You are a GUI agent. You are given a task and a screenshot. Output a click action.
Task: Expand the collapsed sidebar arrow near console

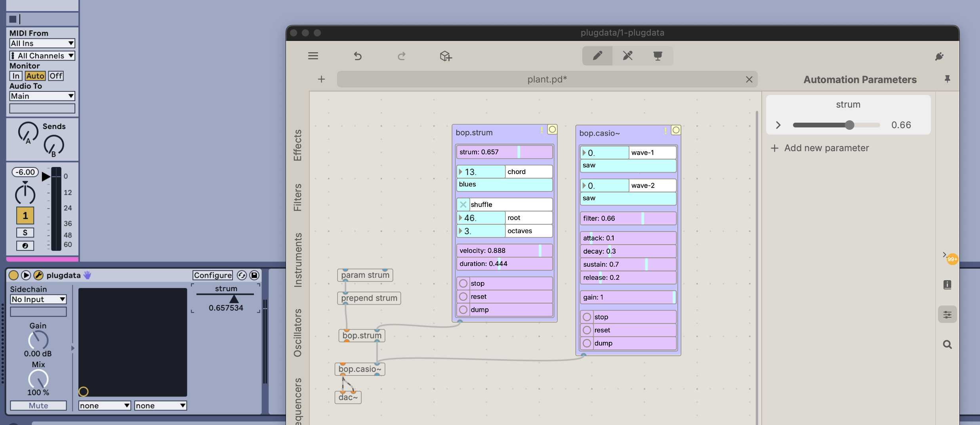pyautogui.click(x=944, y=254)
